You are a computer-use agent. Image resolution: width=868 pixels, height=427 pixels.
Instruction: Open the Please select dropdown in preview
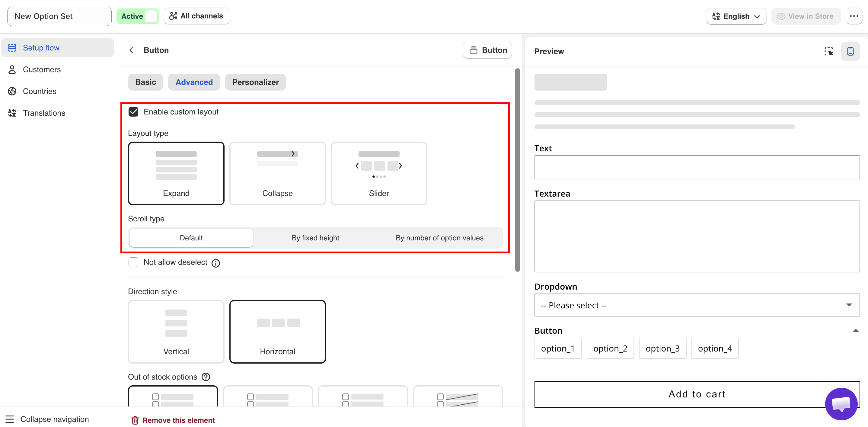(697, 305)
